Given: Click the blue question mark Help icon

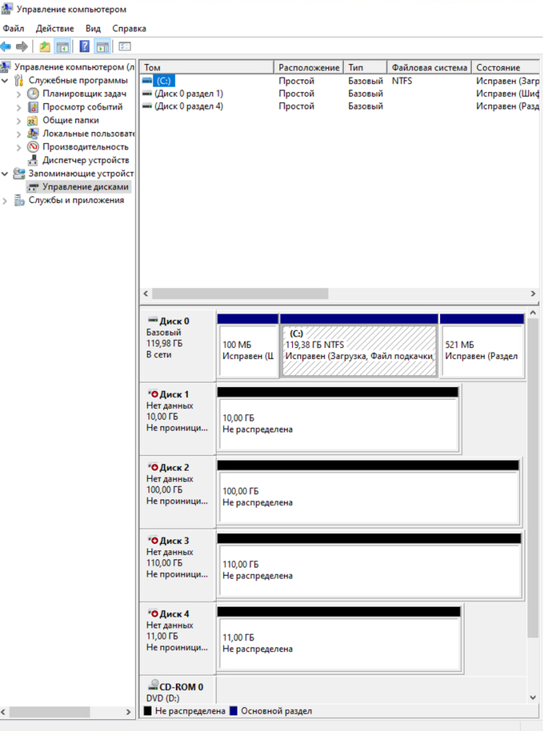Looking at the screenshot, I should pos(84,46).
